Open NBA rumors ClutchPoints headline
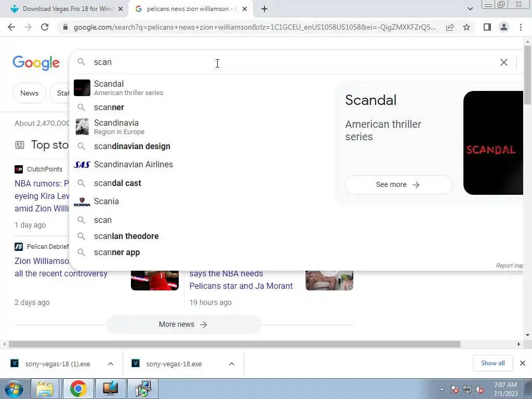 point(42,196)
